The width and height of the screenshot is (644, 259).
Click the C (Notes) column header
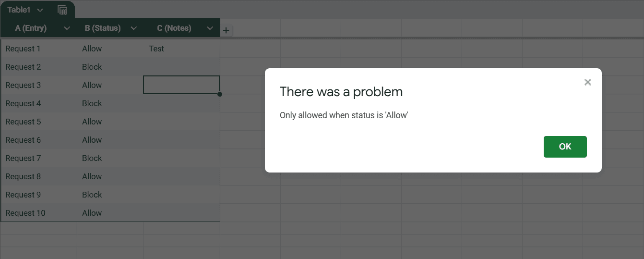tap(174, 28)
